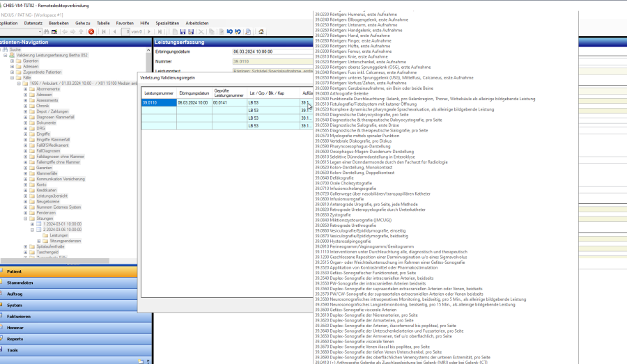Go to previous record in toolbar

tap(114, 32)
